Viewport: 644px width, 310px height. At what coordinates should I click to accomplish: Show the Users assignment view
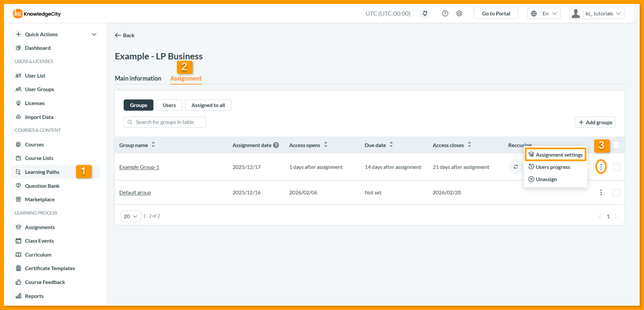click(x=169, y=105)
